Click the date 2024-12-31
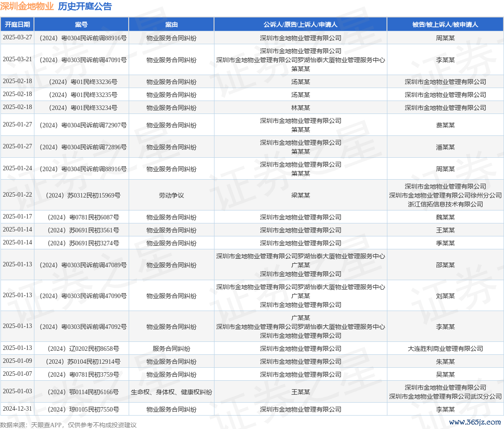The image size is (504, 429). pyautogui.click(x=17, y=408)
